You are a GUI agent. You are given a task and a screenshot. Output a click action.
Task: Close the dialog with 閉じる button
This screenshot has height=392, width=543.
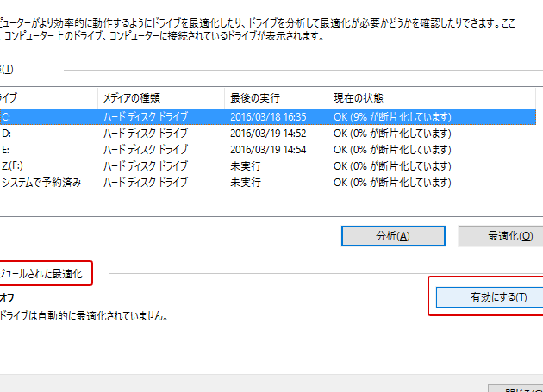(x=517, y=389)
